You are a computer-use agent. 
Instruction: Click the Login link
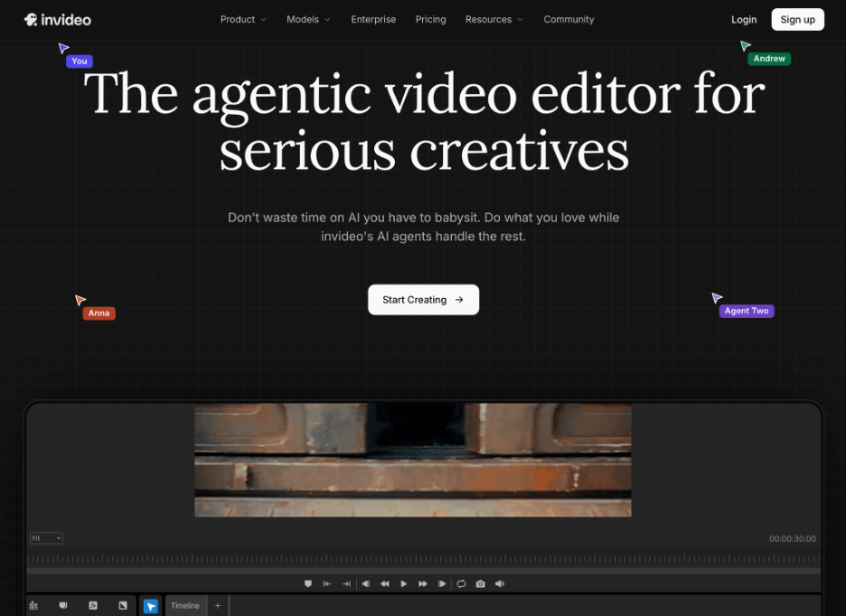744,19
